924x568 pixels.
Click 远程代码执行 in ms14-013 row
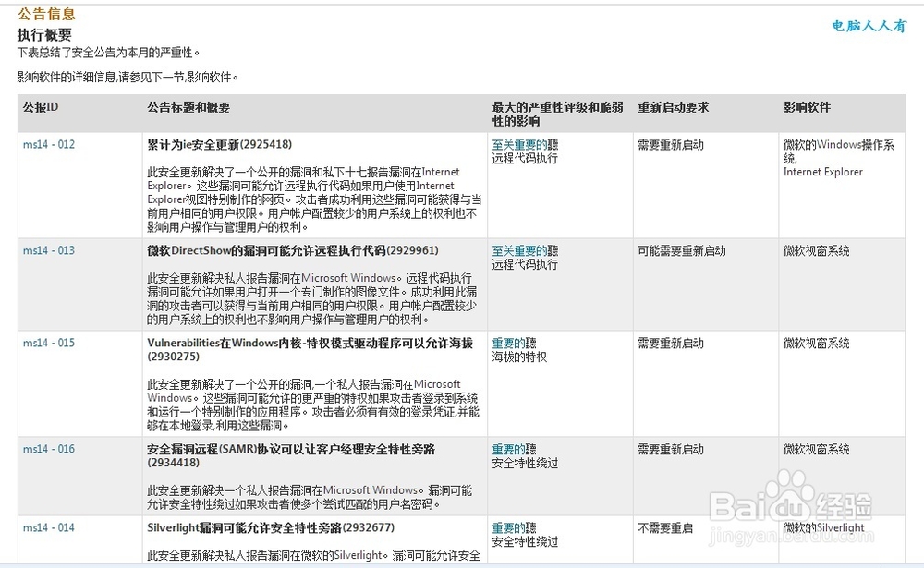[x=525, y=264]
